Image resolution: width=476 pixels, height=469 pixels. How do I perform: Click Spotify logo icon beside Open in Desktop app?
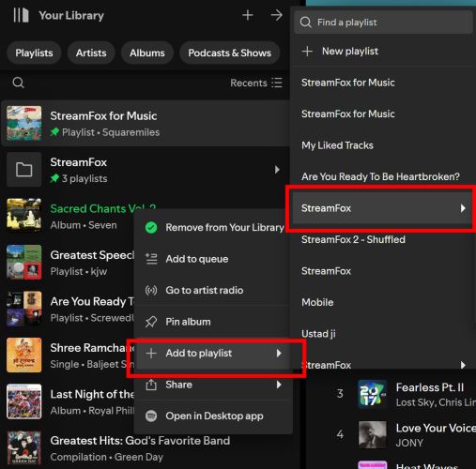click(151, 416)
